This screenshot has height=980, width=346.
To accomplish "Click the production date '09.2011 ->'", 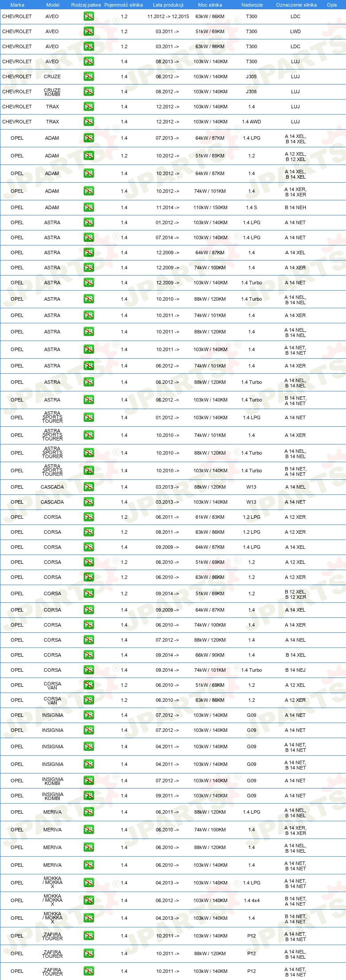I will [x=167, y=796].
